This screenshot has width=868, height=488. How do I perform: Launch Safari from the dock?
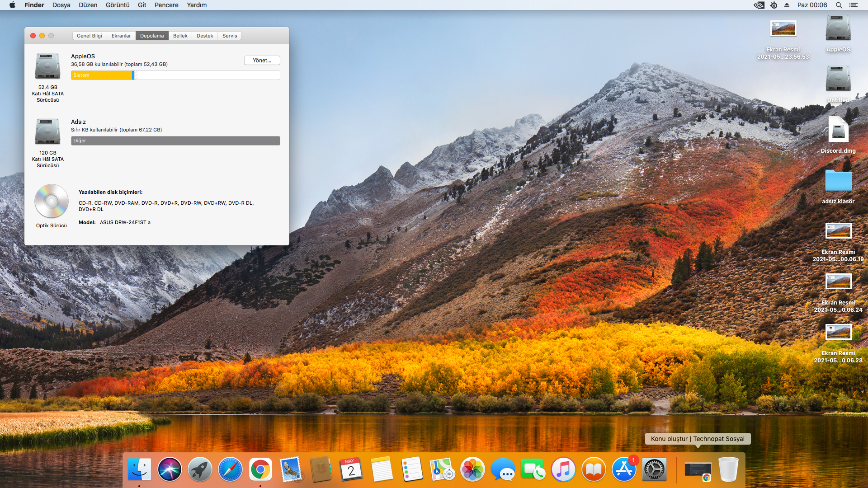tap(230, 469)
